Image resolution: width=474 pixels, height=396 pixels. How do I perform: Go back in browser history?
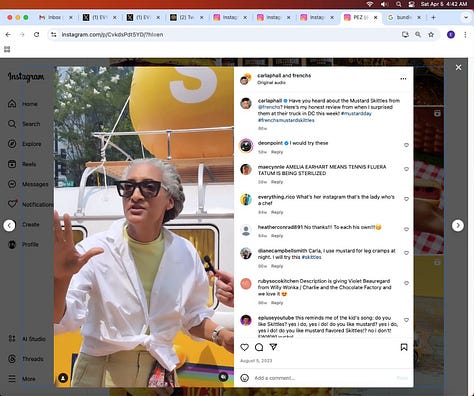8,35
